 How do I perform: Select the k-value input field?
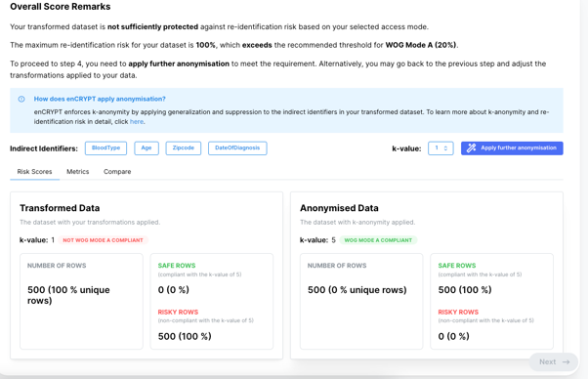[x=441, y=148]
